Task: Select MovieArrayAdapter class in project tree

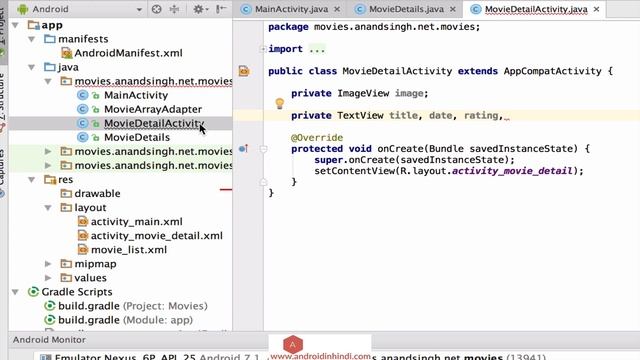Action: click(x=153, y=109)
